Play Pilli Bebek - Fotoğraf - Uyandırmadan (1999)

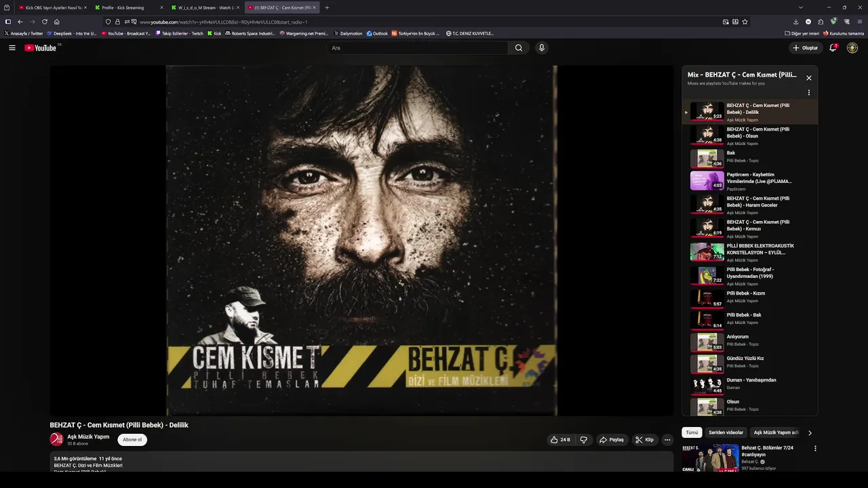(x=750, y=276)
